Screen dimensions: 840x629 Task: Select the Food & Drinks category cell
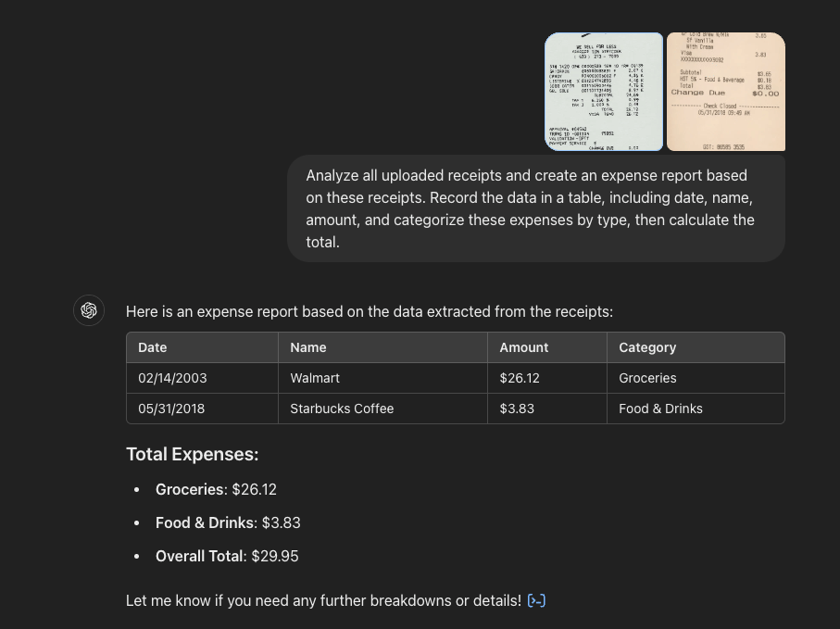pyautogui.click(x=696, y=409)
